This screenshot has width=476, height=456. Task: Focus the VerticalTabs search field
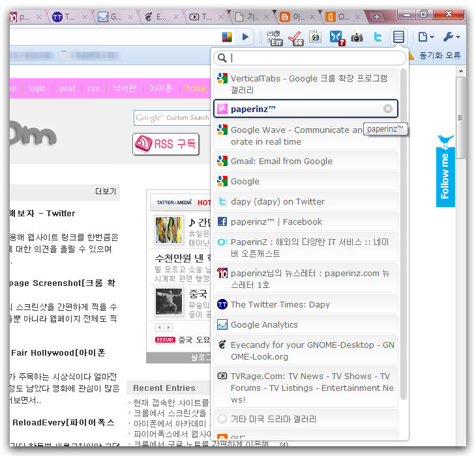[x=310, y=58]
